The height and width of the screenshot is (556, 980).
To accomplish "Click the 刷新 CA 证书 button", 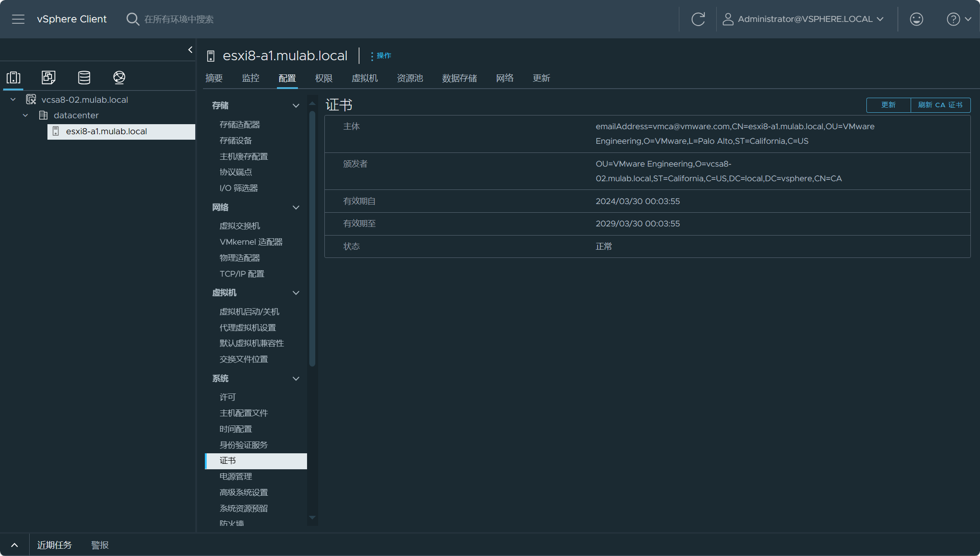I will click(940, 105).
